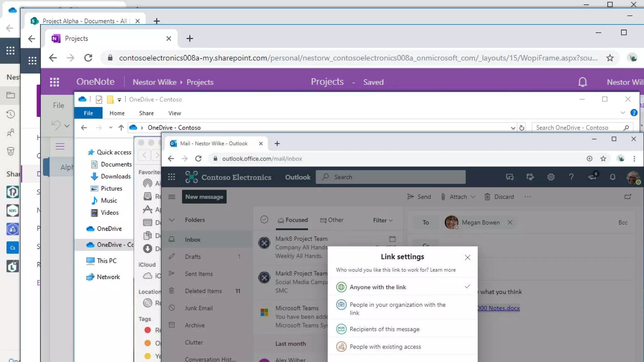Viewport: 644px width, 362px height.
Task: Select the Anyone with the link option
Action: point(378,287)
